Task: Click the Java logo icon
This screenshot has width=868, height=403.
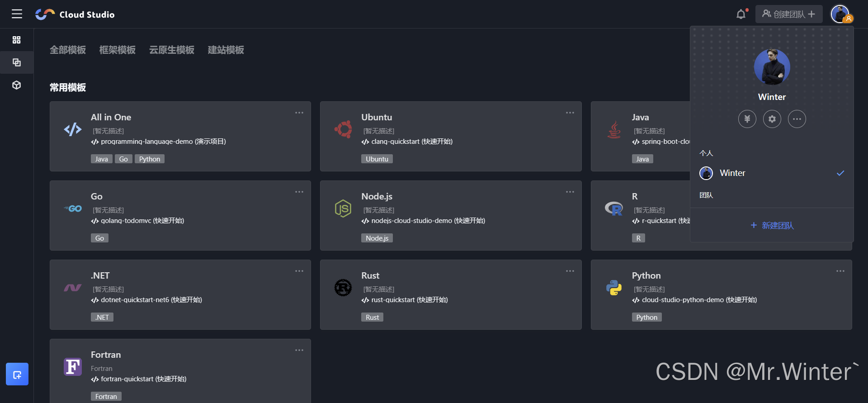Action: (614, 129)
